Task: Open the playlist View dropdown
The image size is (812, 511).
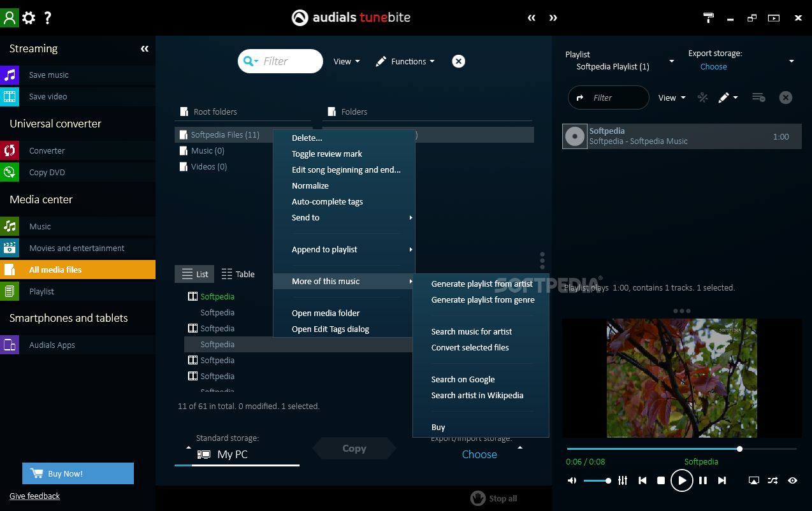Action: coord(672,97)
